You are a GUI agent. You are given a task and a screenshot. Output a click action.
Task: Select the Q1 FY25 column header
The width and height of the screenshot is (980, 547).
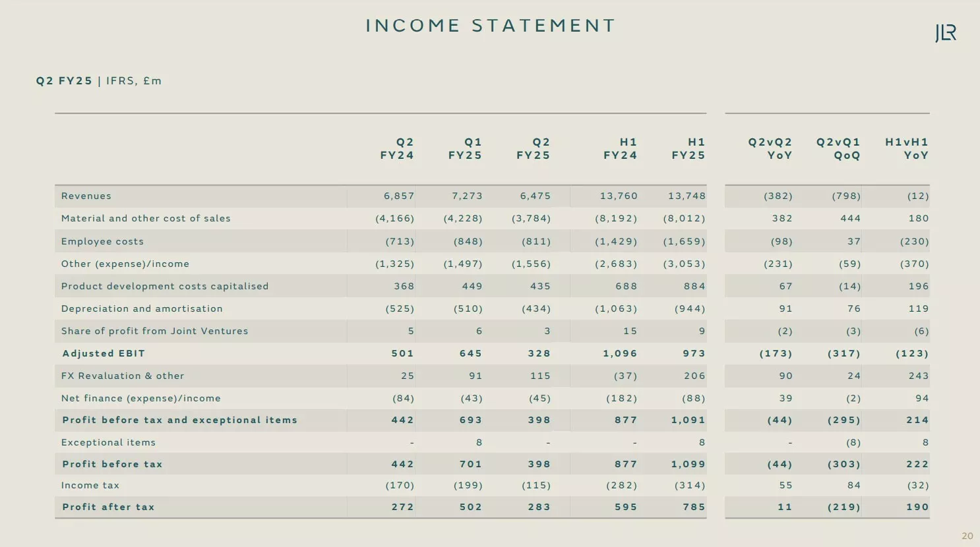click(x=465, y=149)
